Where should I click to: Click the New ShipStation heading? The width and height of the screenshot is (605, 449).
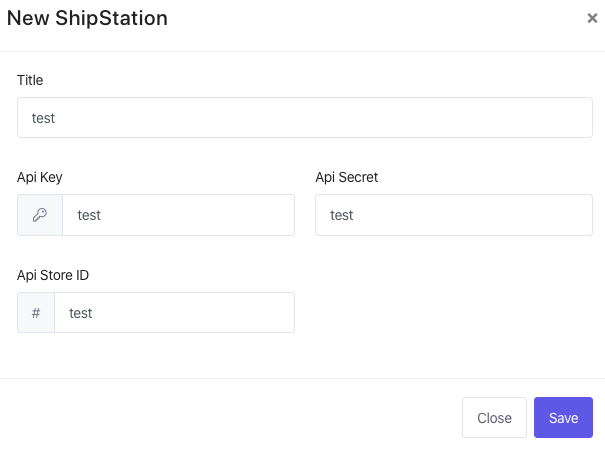88,18
